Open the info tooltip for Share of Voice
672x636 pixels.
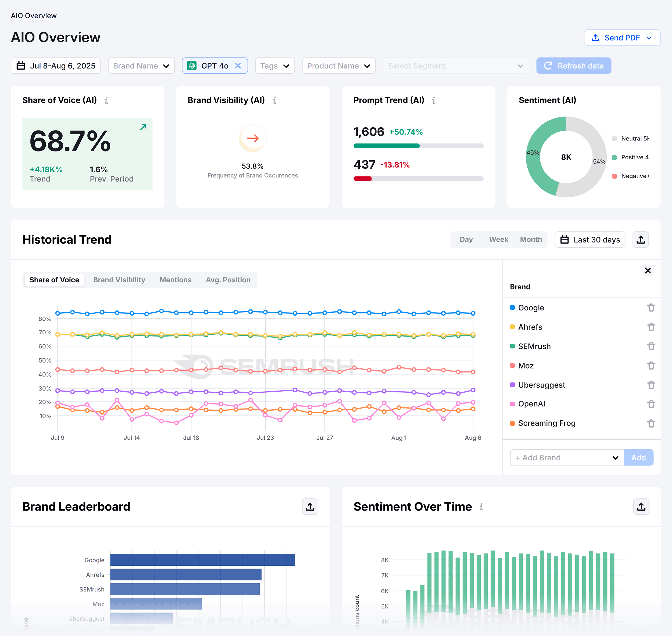pos(107,100)
